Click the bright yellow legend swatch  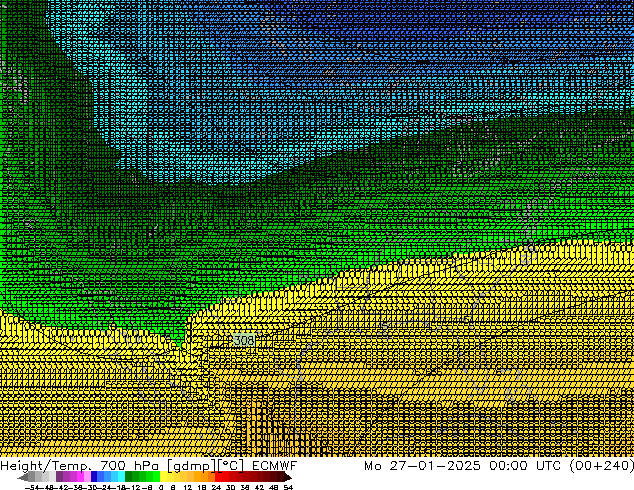click(x=163, y=476)
